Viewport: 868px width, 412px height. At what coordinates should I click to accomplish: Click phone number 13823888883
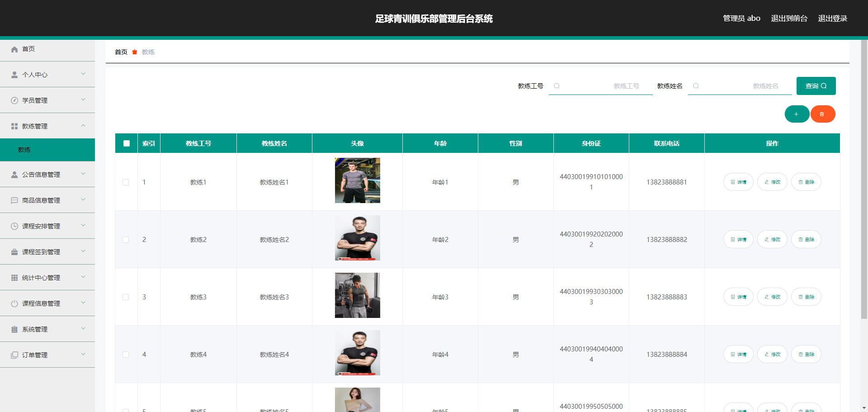pyautogui.click(x=667, y=297)
